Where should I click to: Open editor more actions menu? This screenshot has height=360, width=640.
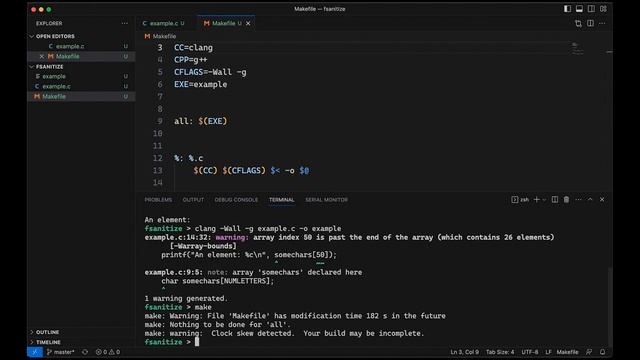point(602,23)
